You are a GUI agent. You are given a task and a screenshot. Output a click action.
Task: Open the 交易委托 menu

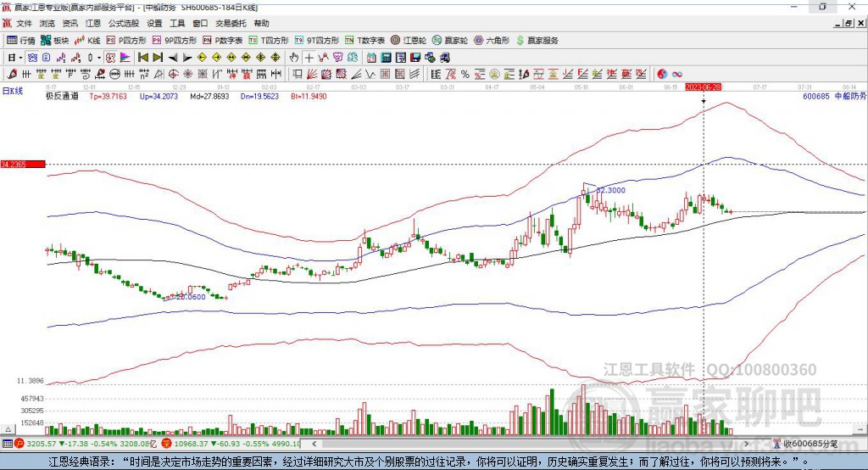(x=231, y=23)
